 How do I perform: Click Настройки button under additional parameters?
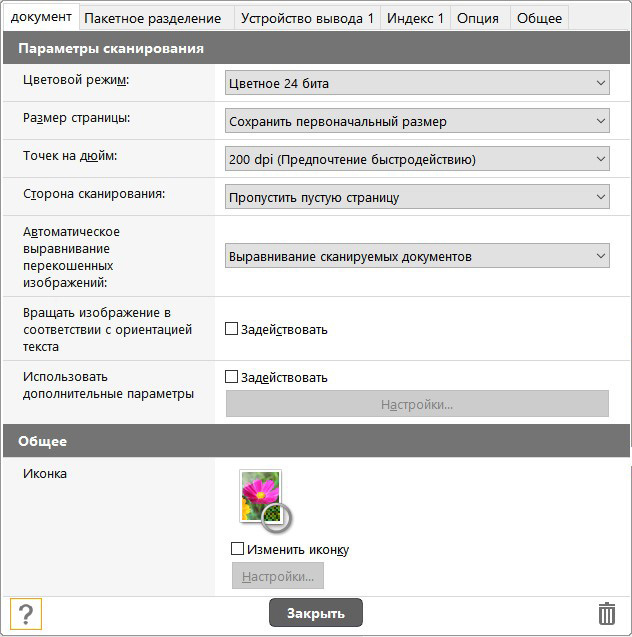click(x=417, y=404)
